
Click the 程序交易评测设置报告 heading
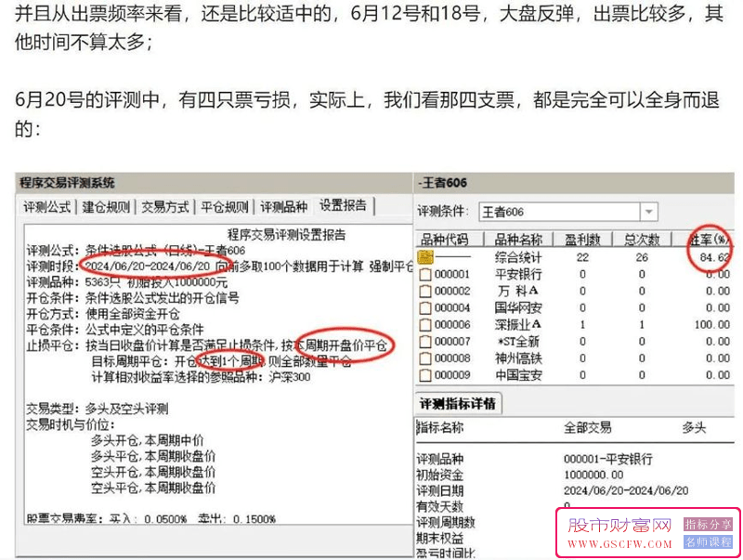[x=286, y=235]
